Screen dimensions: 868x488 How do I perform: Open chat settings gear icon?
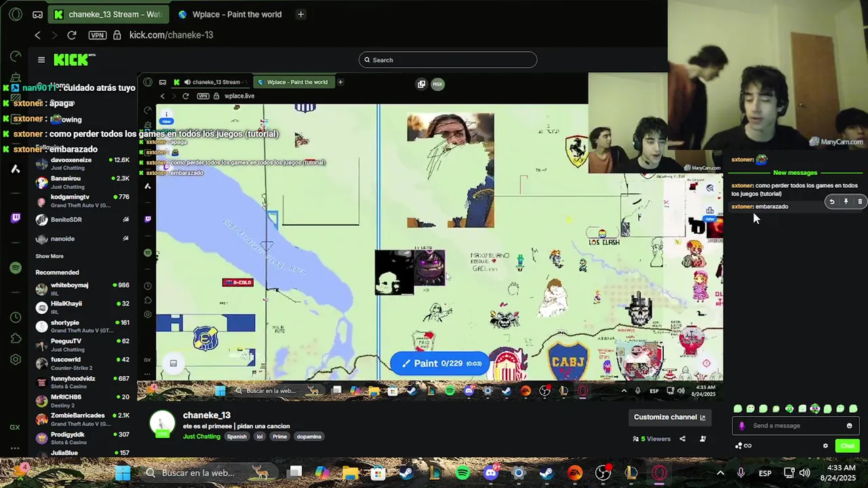pos(825,445)
